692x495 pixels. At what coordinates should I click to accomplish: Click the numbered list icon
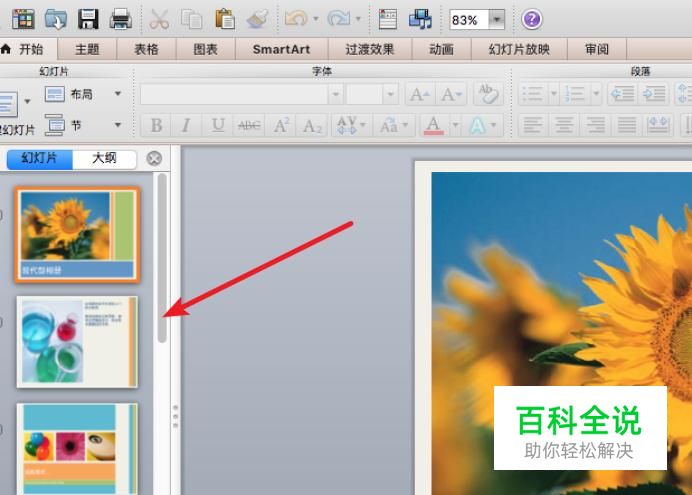[575, 94]
